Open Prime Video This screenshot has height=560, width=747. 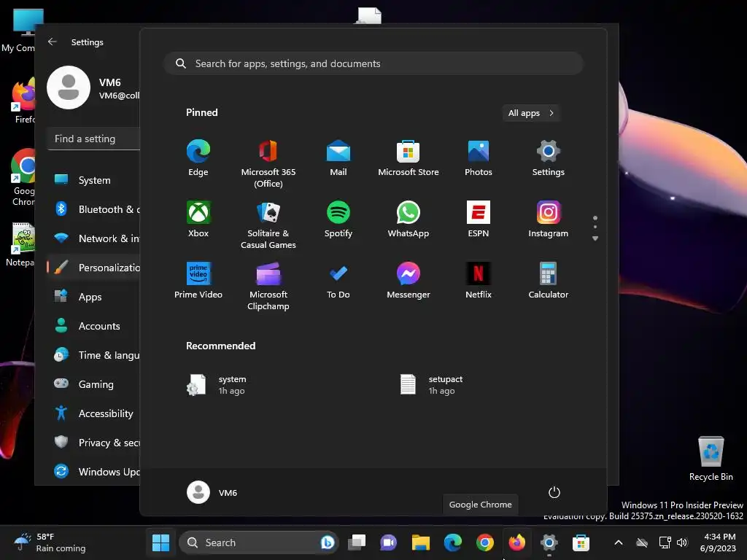(198, 281)
